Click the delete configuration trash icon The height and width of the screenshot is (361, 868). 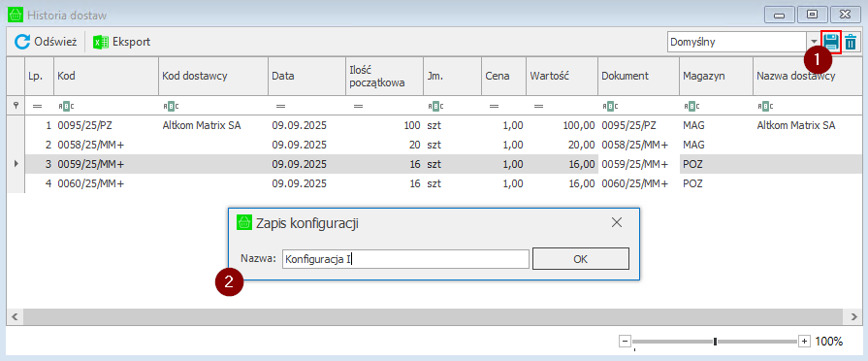click(x=851, y=42)
